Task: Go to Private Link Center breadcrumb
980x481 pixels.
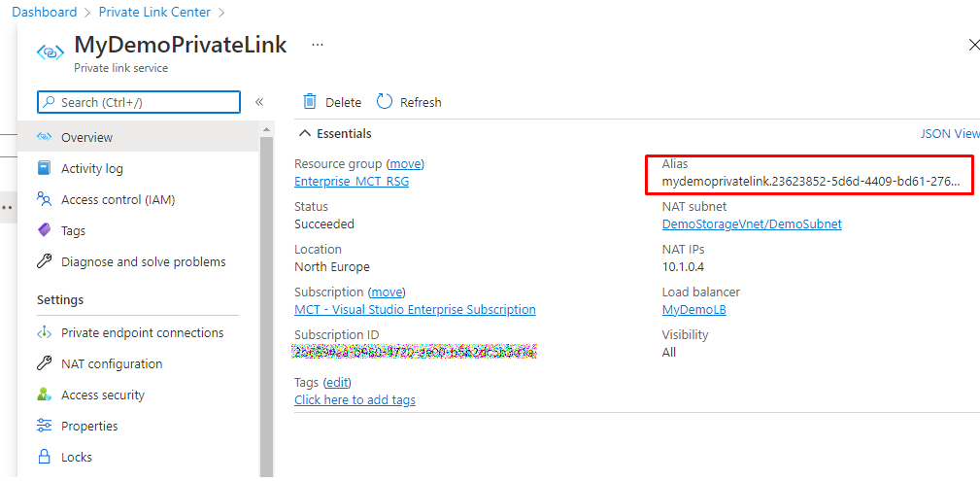Action: coord(154,13)
